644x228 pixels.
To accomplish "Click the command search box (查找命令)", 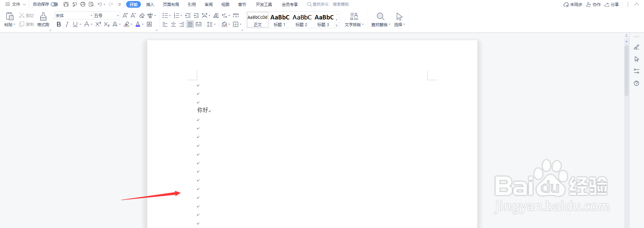I will [x=328, y=4].
